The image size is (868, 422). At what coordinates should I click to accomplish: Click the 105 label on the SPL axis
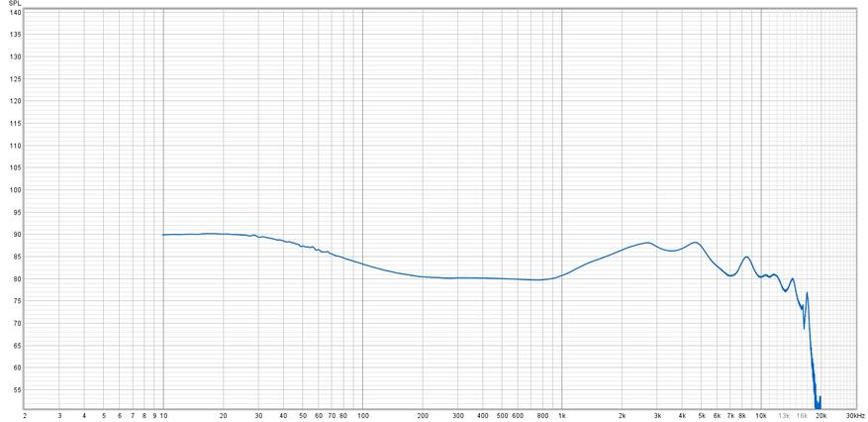(15, 167)
